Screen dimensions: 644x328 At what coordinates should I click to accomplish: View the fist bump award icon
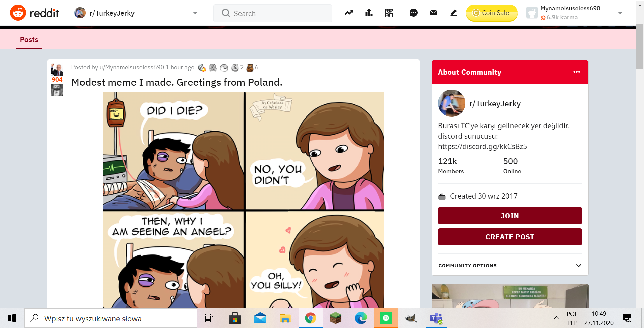(x=213, y=68)
